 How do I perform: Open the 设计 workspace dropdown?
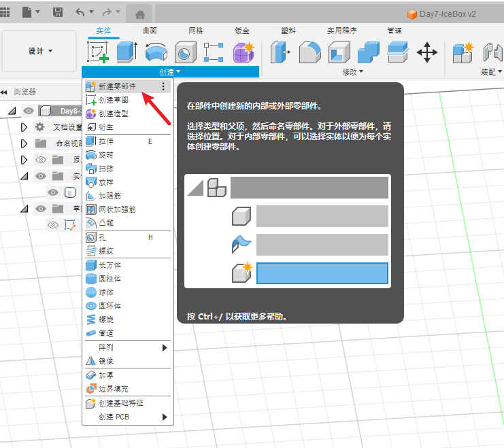coord(40,51)
